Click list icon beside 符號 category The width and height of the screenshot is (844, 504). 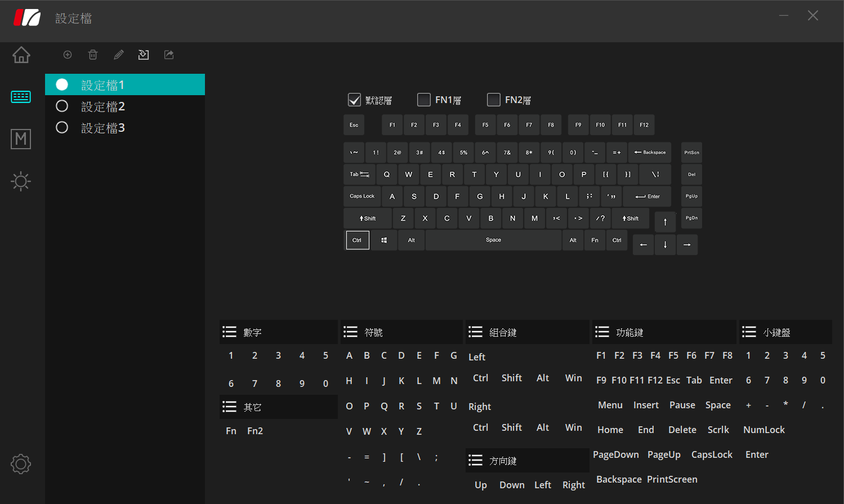[x=350, y=332]
